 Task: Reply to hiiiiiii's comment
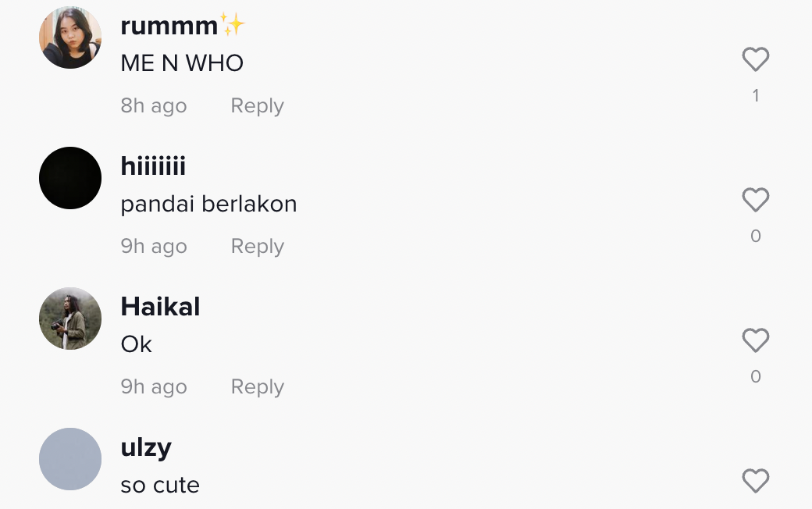coord(257,247)
